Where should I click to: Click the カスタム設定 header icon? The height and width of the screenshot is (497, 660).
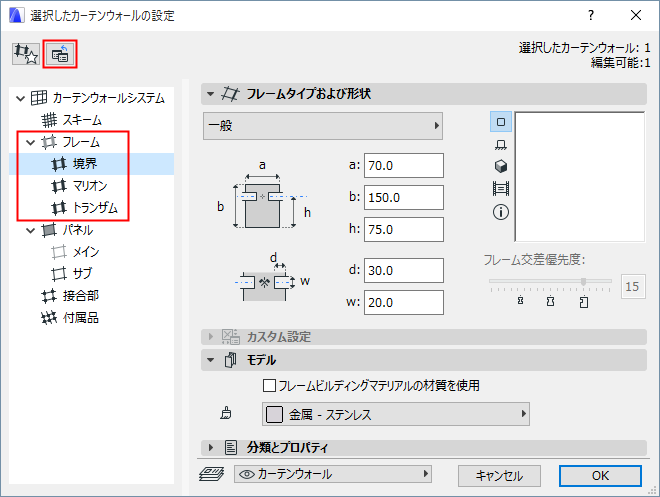230,337
